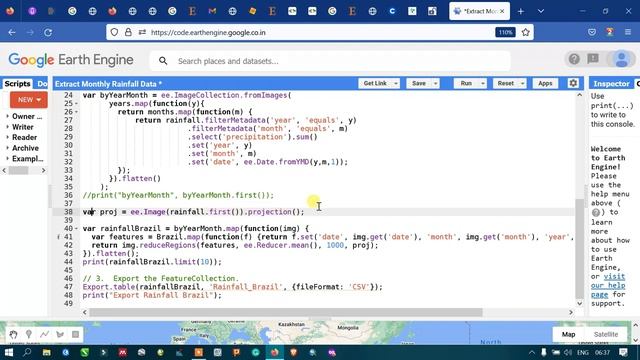Expand the Reader folder in Scripts
Image resolution: width=640 pixels, height=360 pixels.
point(7,138)
